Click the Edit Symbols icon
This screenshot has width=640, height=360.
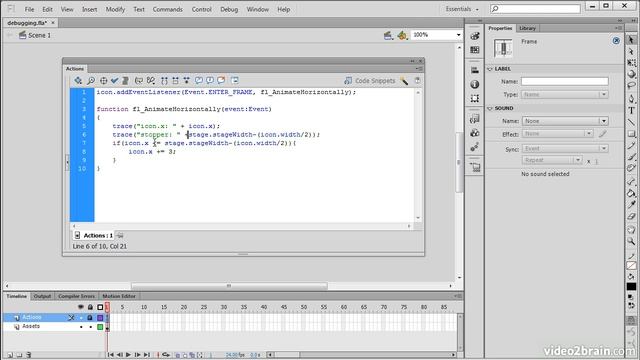point(402,36)
